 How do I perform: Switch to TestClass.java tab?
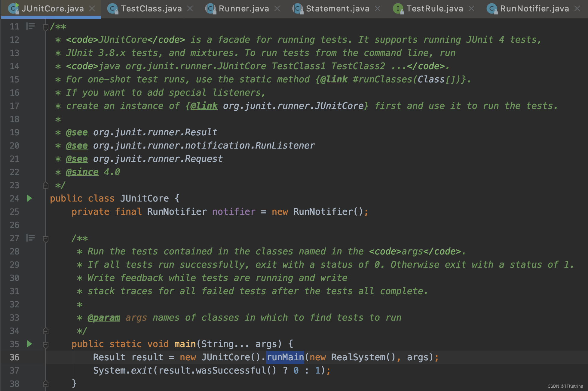coord(151,8)
